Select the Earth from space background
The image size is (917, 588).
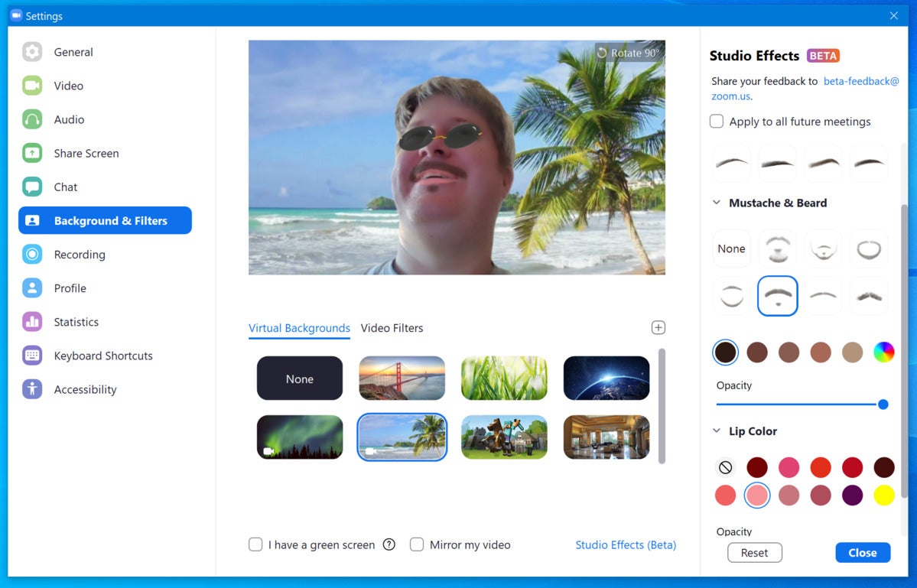click(606, 378)
